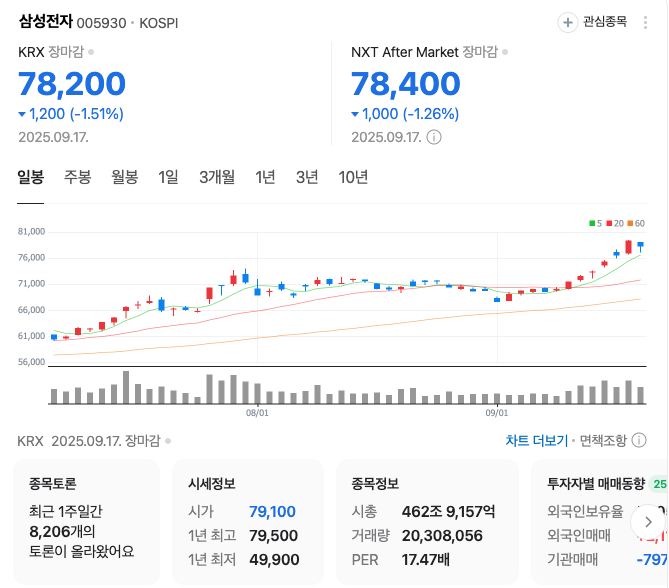
Task: Click the 외국인보유율 row label
Action: tap(585, 511)
